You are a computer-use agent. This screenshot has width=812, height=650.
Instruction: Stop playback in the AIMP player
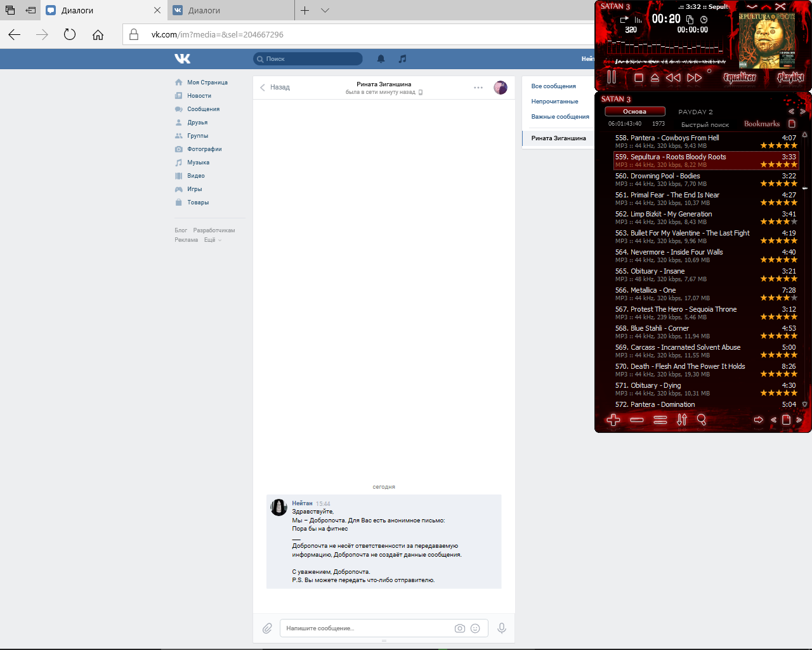click(x=639, y=77)
